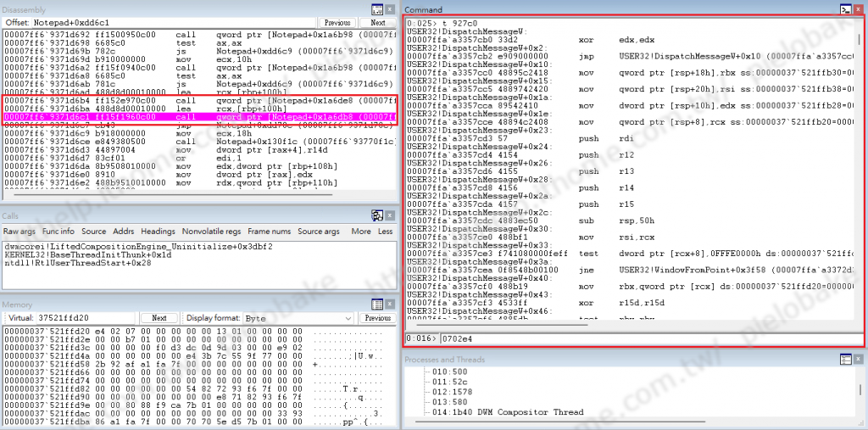Select the KERNEL32!BaseThreadInitThunk+0x1d call frame

tap(87, 254)
